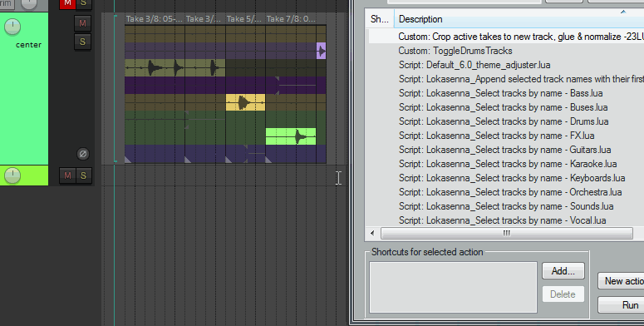The height and width of the screenshot is (326, 644).
Task: Mute the lime-green bottom track
Action: [67, 176]
